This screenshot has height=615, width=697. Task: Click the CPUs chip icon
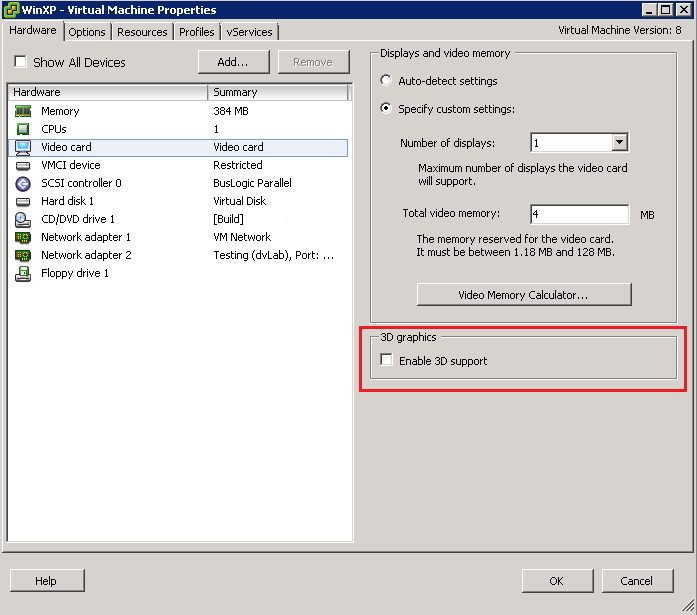point(23,129)
